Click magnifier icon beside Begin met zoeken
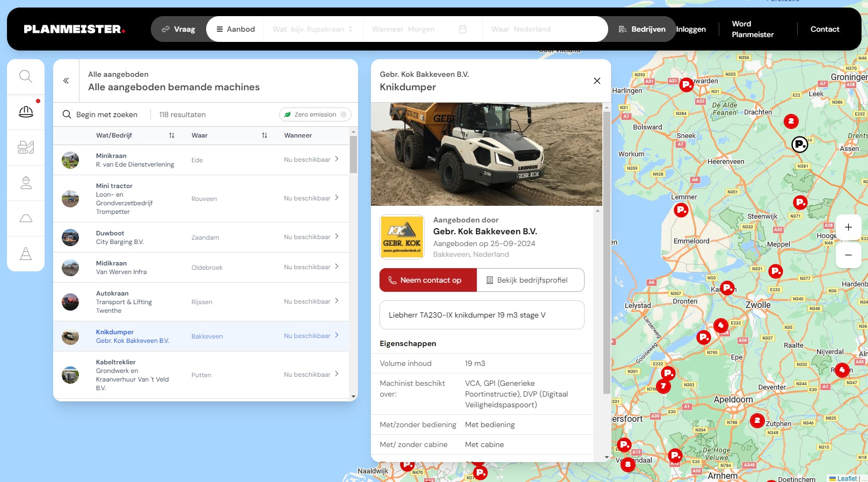 pos(67,114)
